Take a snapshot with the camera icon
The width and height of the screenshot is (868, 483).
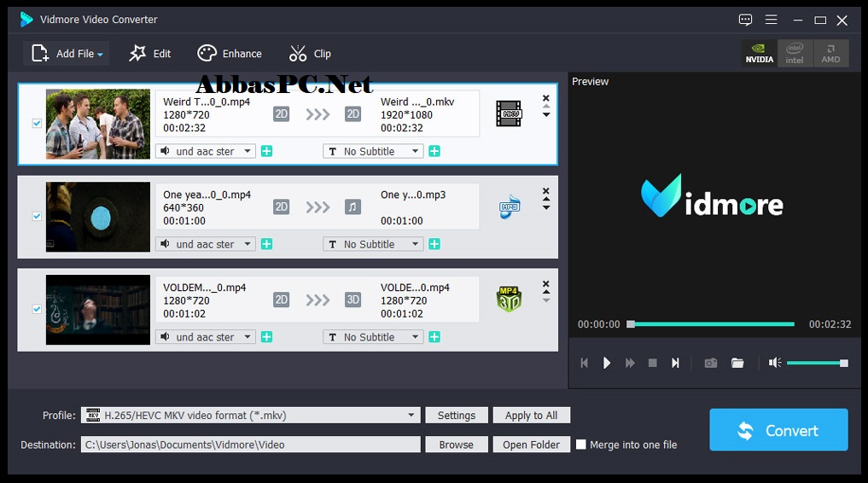coord(710,363)
